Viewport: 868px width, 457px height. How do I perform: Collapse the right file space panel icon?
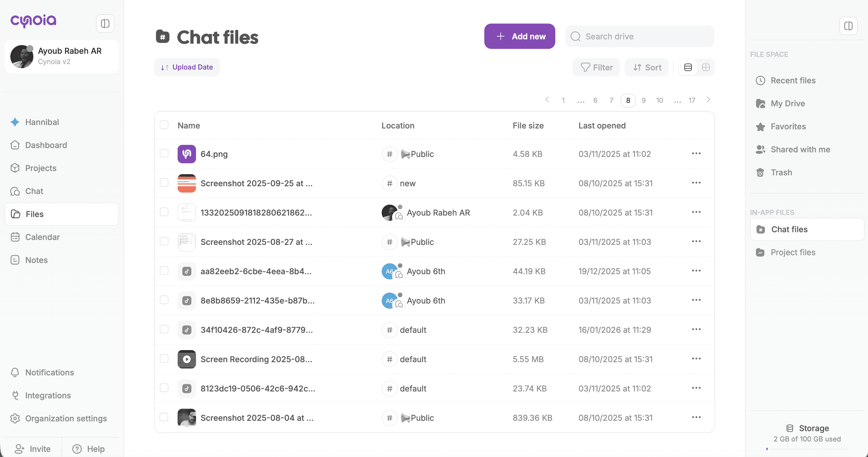tap(848, 26)
